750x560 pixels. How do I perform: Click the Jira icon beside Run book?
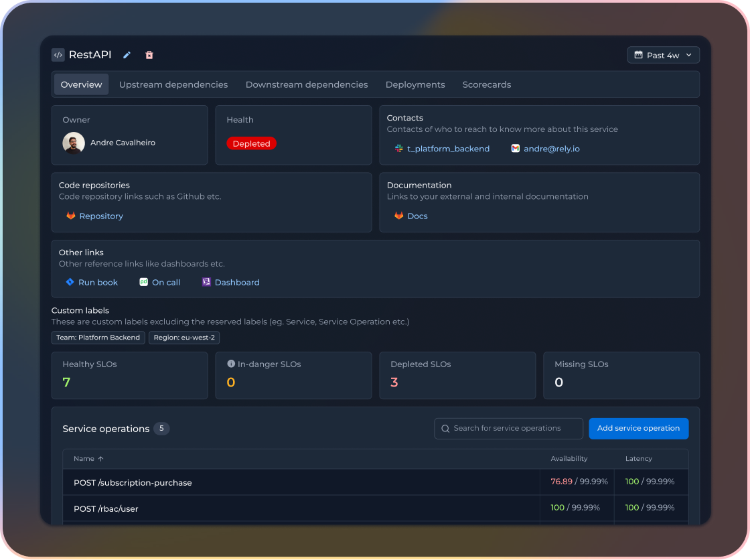pyautogui.click(x=70, y=282)
